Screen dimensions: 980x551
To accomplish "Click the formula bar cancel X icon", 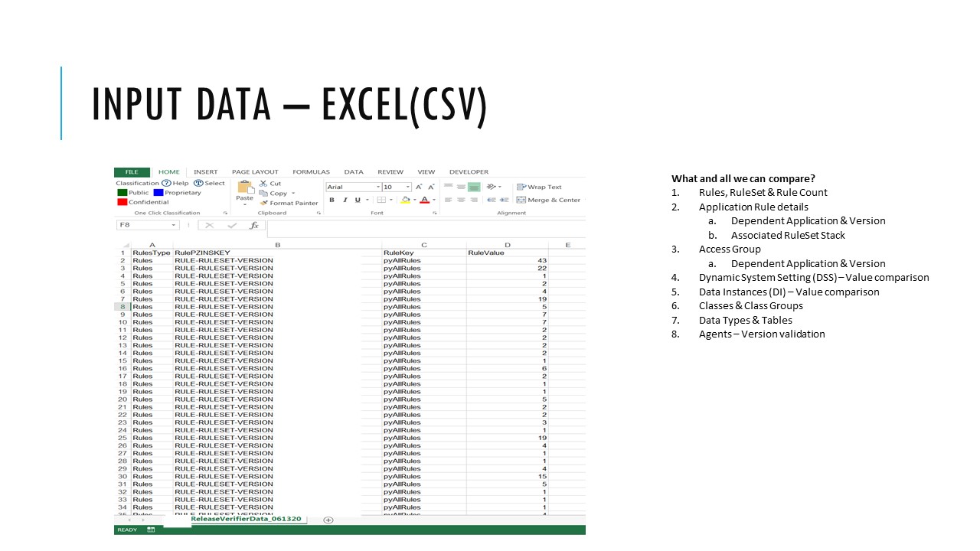I will pyautogui.click(x=210, y=226).
